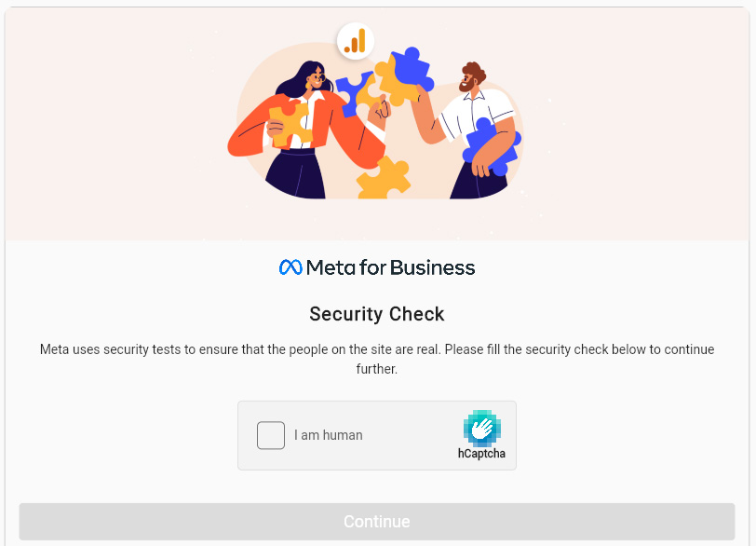Image resolution: width=756 pixels, height=546 pixels.
Task: Check the "I am human" checkbox
Action: click(271, 435)
